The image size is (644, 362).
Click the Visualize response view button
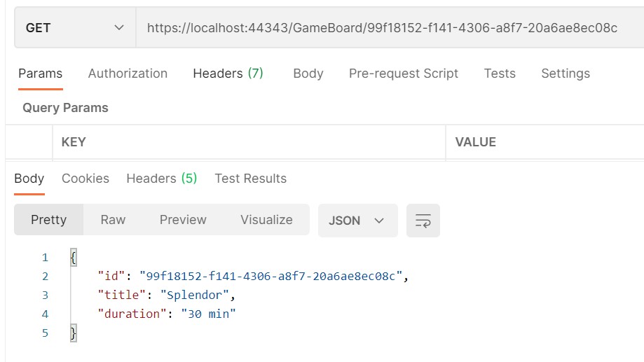pos(266,220)
